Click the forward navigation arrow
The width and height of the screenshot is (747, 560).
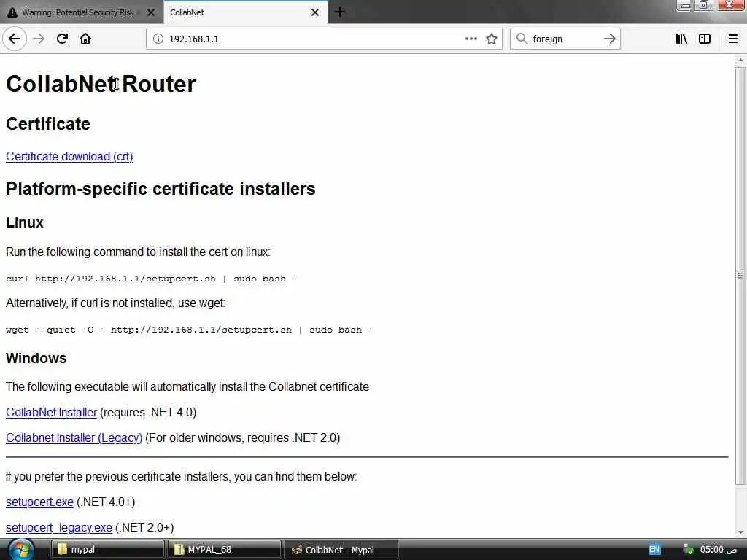coord(39,39)
